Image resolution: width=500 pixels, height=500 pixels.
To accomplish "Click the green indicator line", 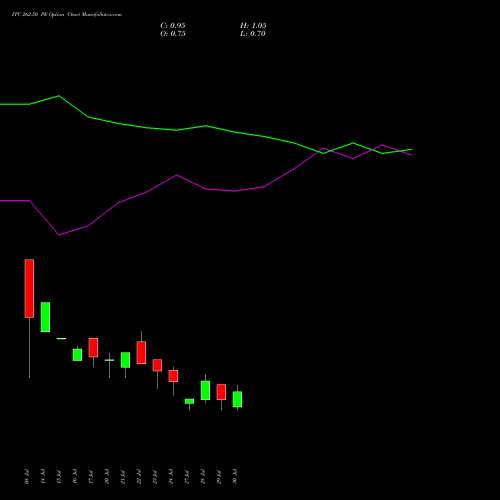I will click(205, 126).
